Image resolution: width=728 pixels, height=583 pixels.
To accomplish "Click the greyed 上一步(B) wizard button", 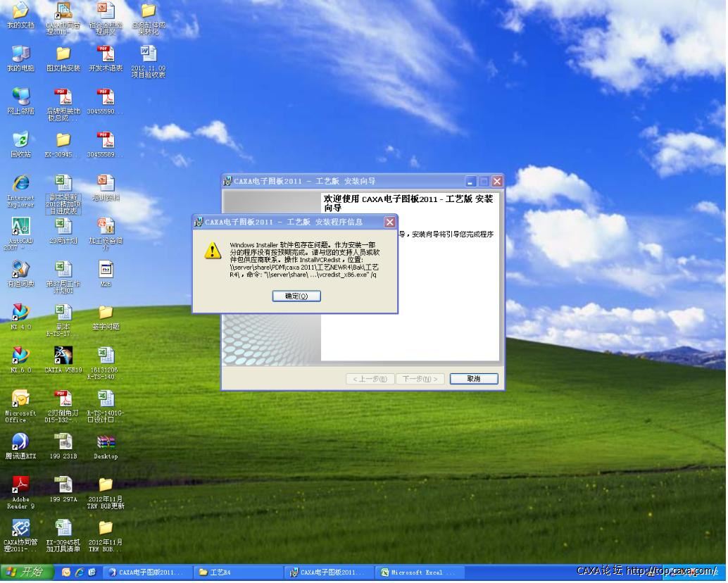I will click(x=370, y=379).
